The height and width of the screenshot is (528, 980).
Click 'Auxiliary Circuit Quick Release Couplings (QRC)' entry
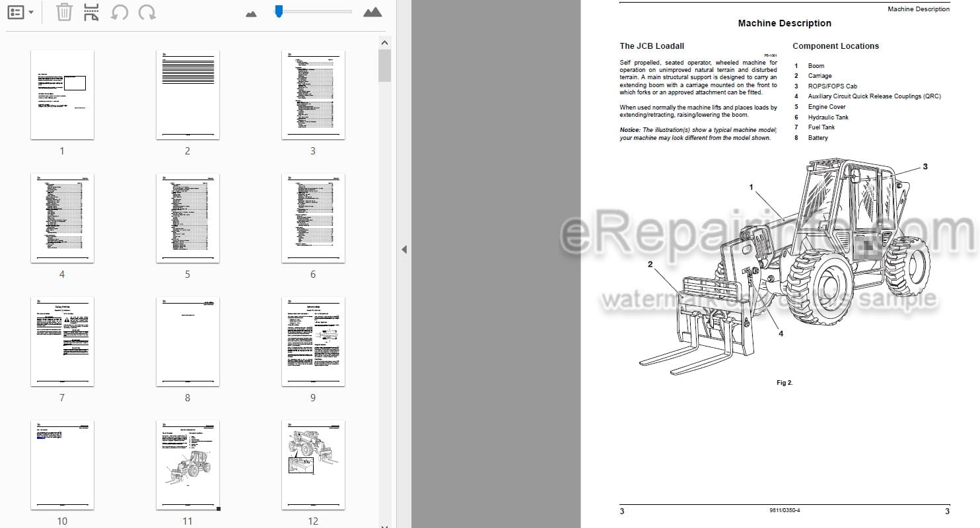[x=874, y=96]
